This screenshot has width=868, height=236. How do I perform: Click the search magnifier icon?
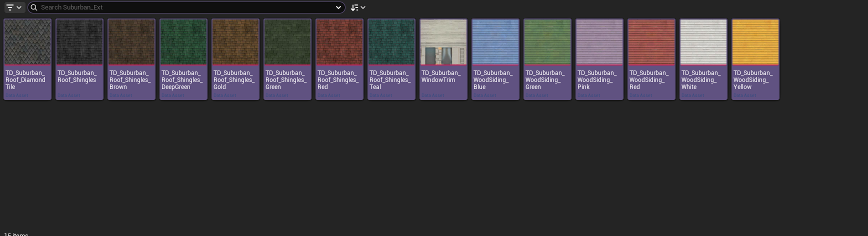[34, 7]
